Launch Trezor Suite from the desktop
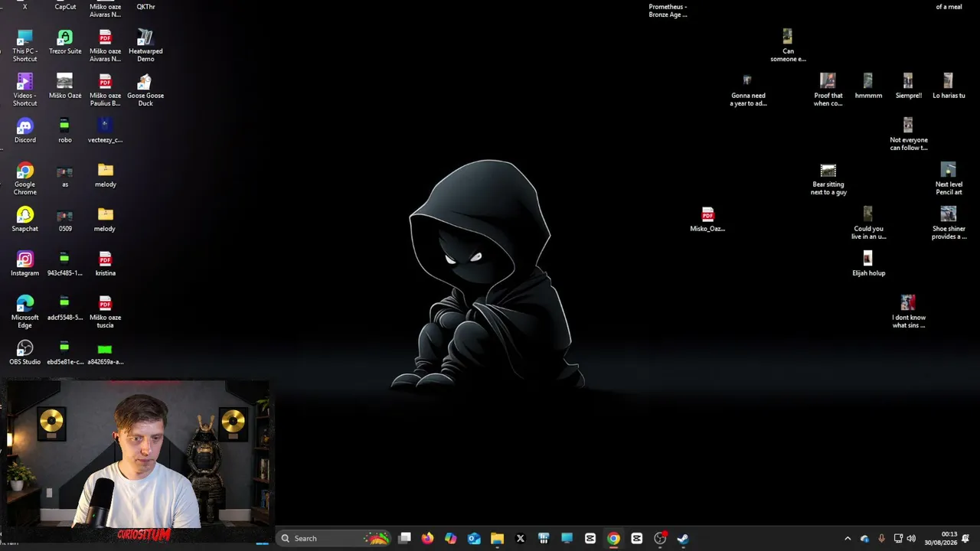 pyautogui.click(x=65, y=43)
